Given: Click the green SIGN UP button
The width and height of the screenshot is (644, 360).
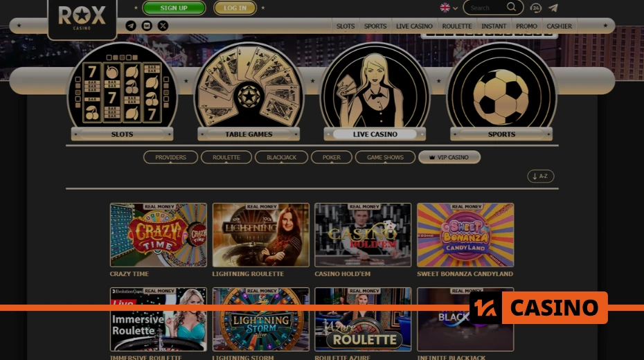Looking at the screenshot, I should [x=174, y=8].
